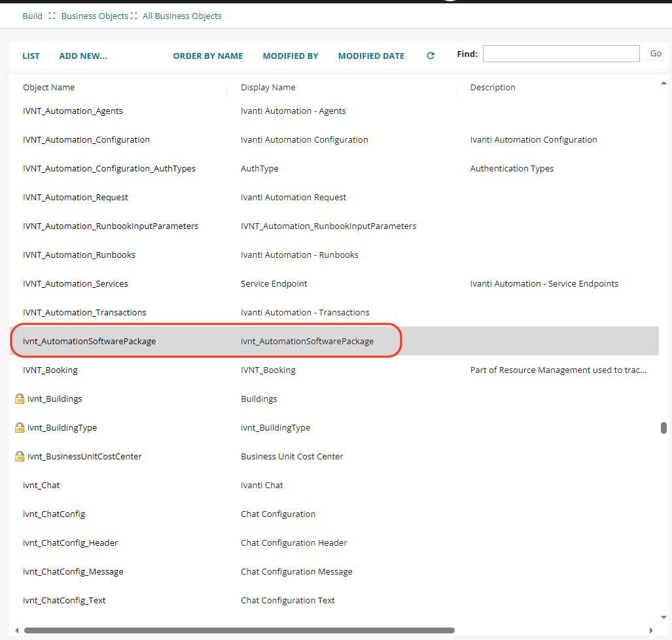
Task: Select ivnt_Buildings object name text
Action: (x=55, y=399)
